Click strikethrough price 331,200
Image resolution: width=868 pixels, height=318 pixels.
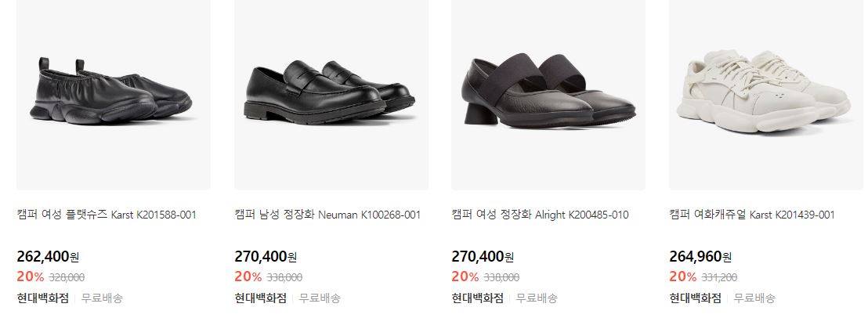(719, 277)
